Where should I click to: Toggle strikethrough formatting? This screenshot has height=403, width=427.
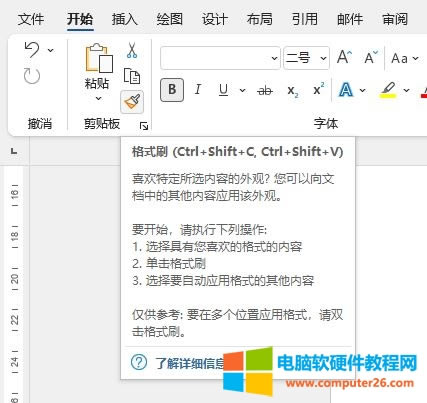pyautogui.click(x=265, y=90)
